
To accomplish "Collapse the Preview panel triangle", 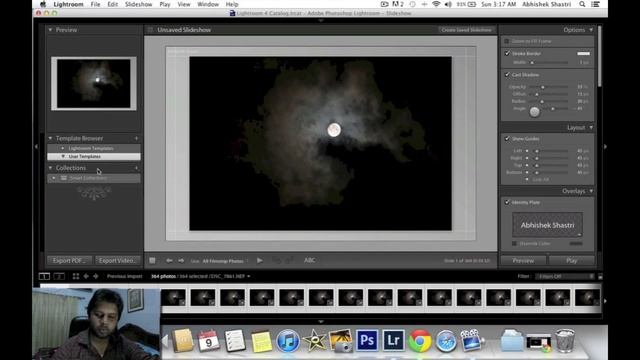I will coord(50,30).
